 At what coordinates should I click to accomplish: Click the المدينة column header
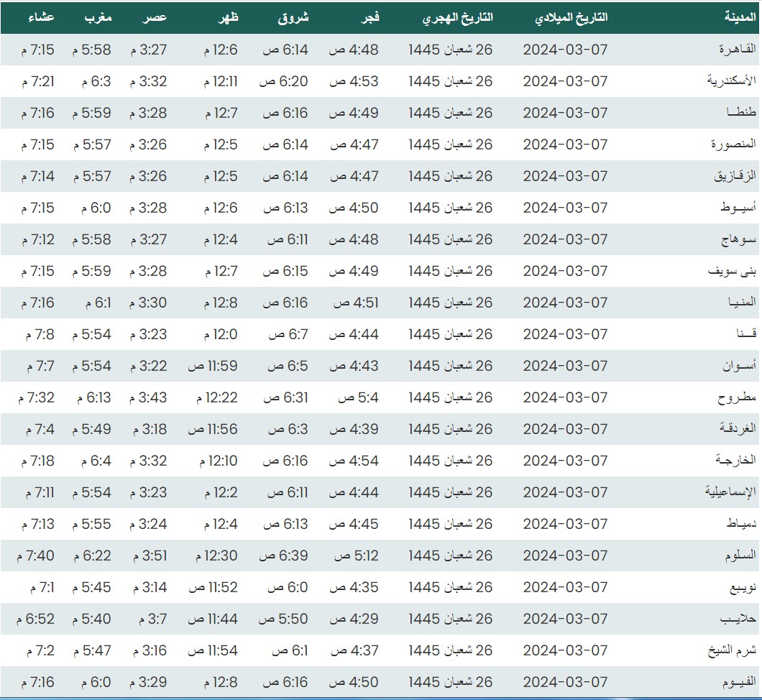point(740,18)
